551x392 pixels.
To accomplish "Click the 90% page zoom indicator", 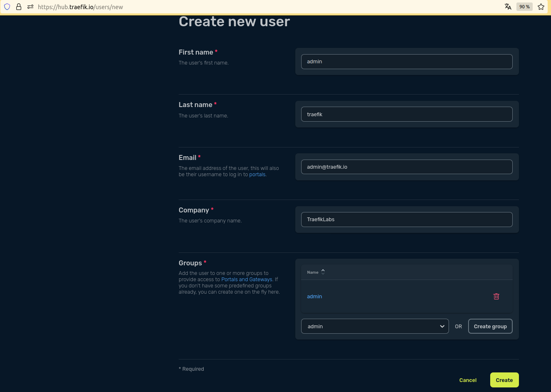I will (524, 7).
